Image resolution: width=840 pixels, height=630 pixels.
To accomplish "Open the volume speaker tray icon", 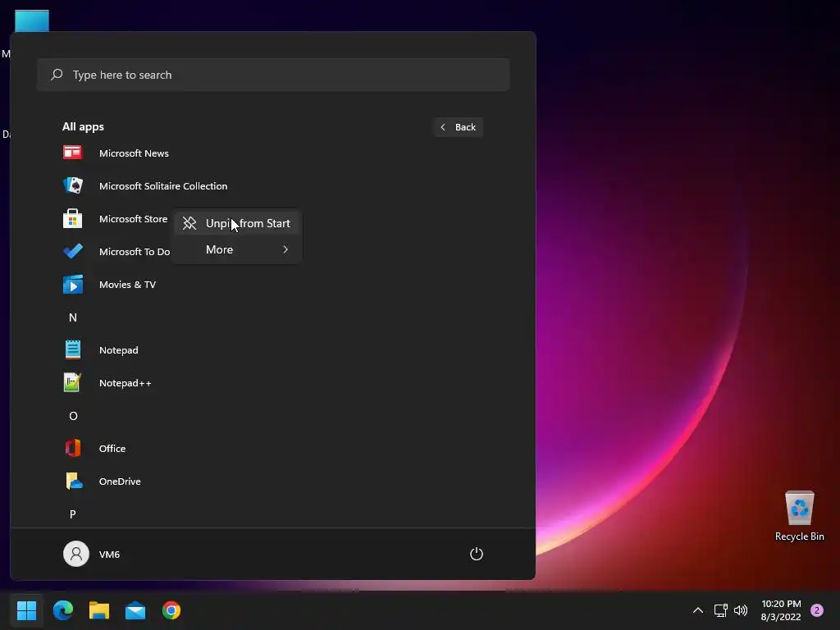I will click(741, 609).
